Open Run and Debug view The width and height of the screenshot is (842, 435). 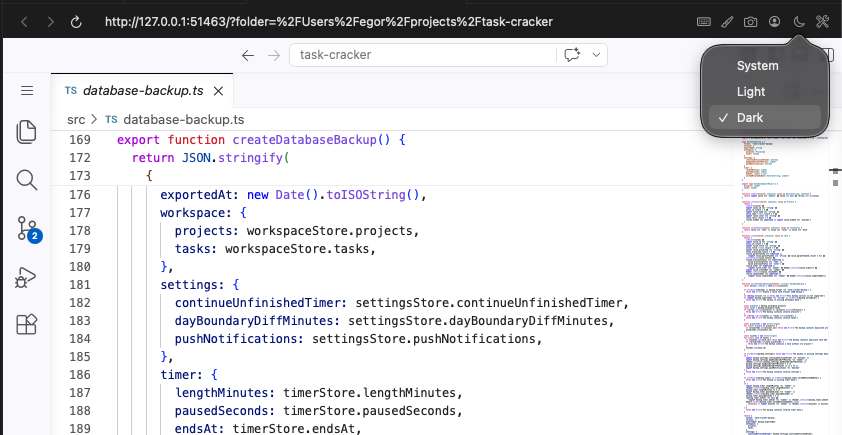click(26, 278)
